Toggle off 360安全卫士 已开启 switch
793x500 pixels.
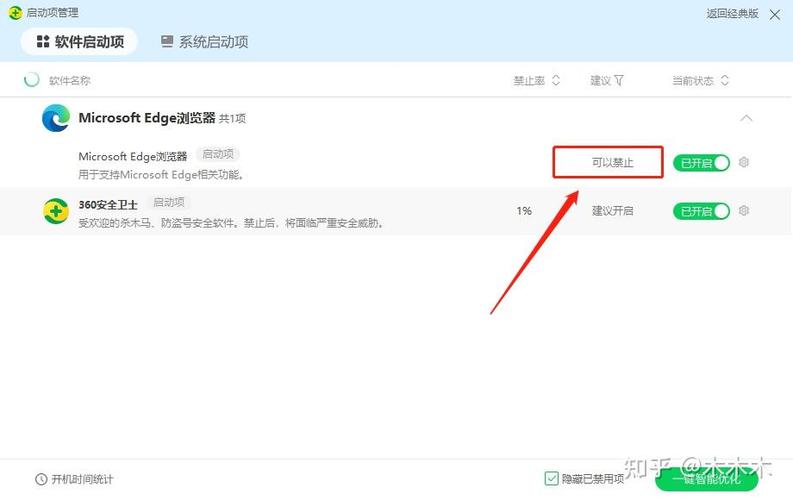[701, 211]
